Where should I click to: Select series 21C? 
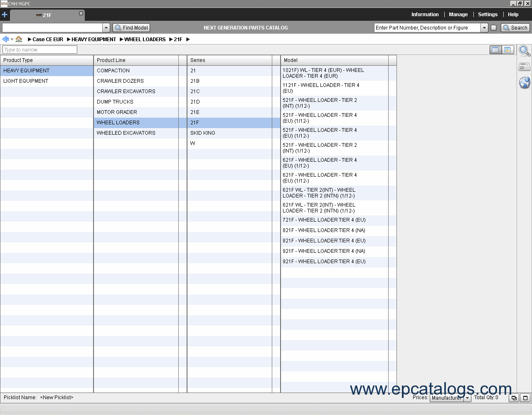click(x=230, y=91)
